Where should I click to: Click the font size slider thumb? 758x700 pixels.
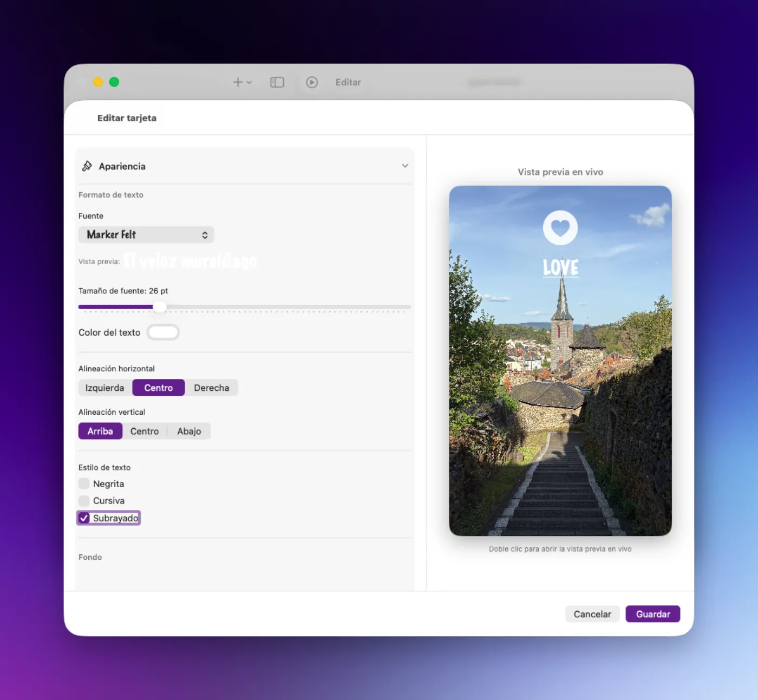click(160, 307)
